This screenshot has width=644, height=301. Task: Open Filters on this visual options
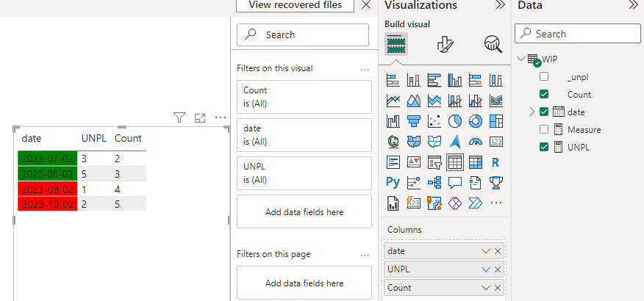pyautogui.click(x=365, y=70)
